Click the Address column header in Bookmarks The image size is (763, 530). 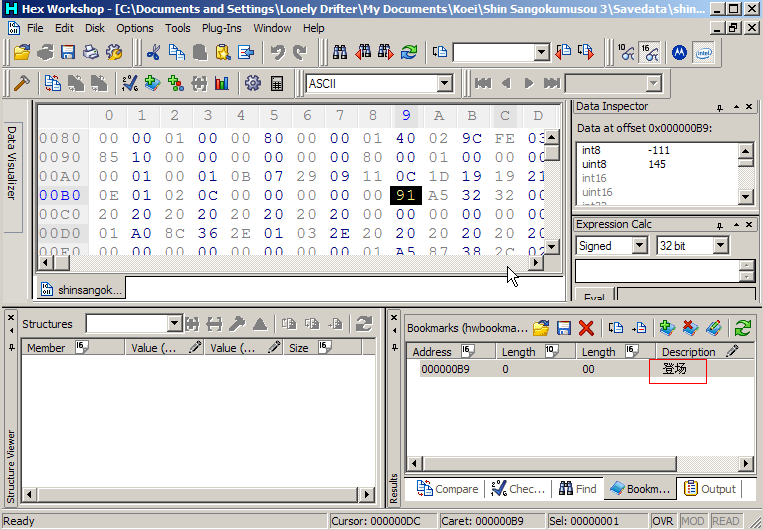(x=451, y=351)
